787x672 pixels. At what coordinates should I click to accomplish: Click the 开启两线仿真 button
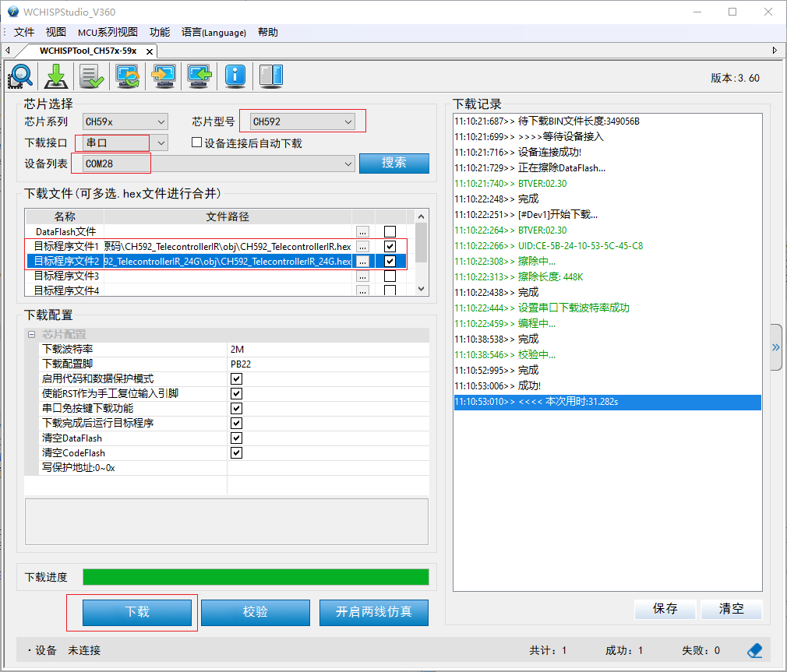[374, 612]
